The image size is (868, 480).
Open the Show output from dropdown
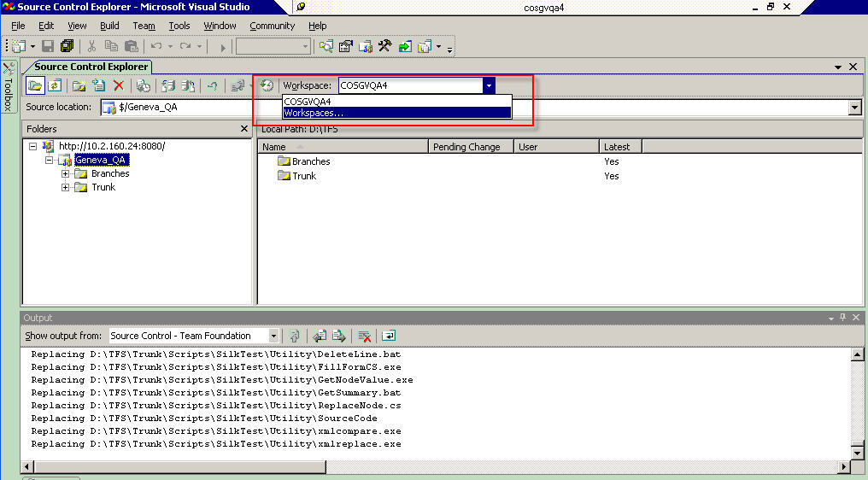point(273,336)
